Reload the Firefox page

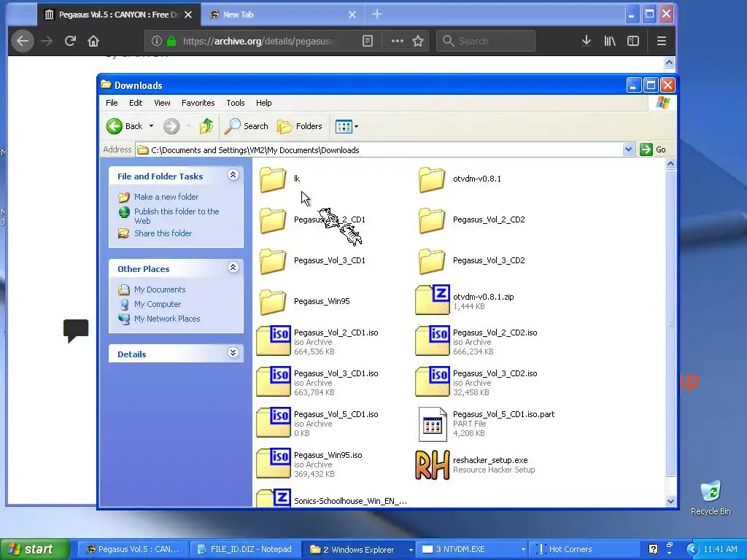70,41
